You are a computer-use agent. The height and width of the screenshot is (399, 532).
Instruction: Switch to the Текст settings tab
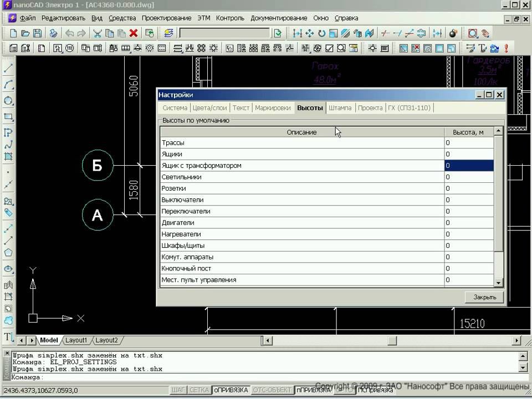241,108
